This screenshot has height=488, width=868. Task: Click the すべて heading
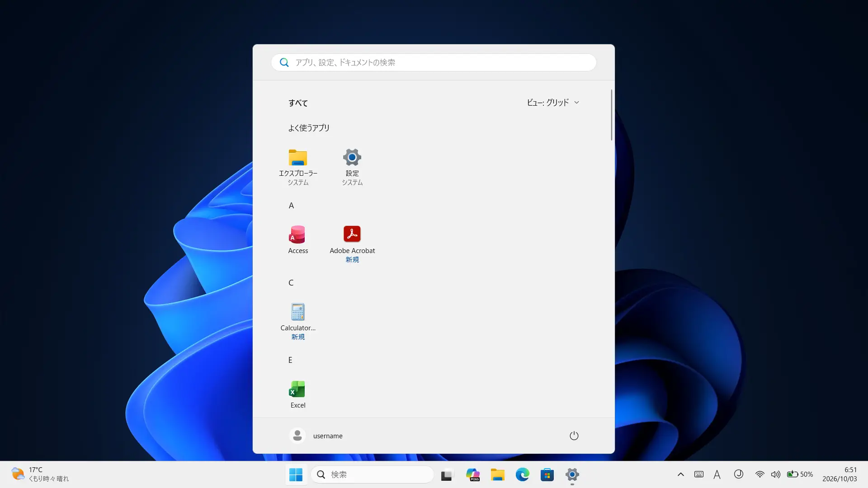[298, 103]
